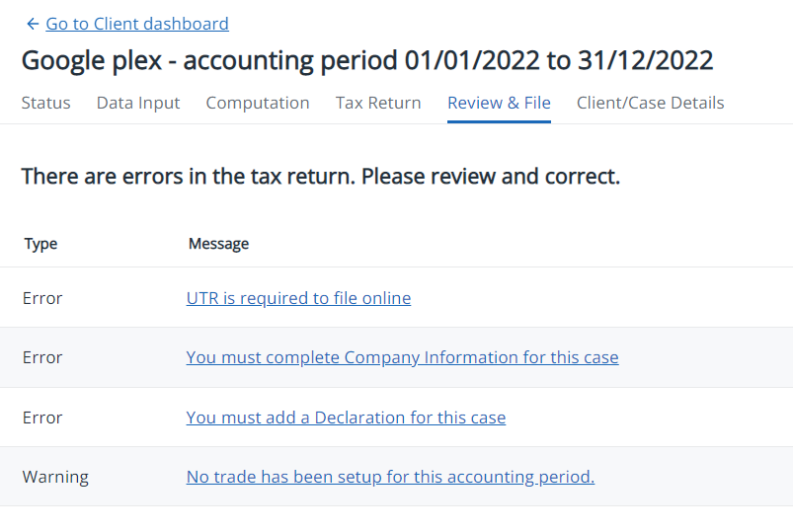
Task: Click the errors in the tax return heading
Action: click(321, 178)
